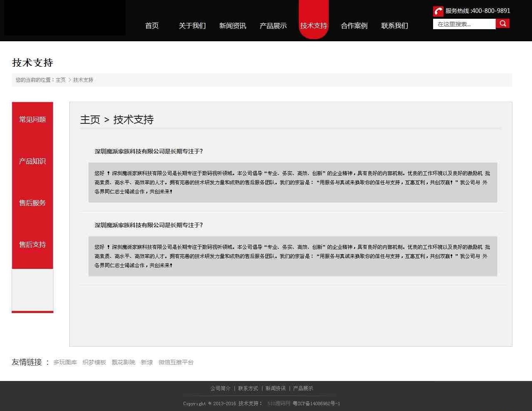Go to 新闻资讯 in the top nav

233,26
